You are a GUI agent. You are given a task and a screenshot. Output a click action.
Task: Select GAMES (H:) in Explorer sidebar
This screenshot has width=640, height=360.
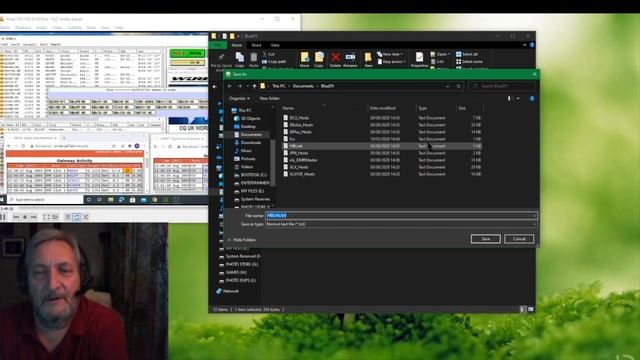[x=233, y=272]
